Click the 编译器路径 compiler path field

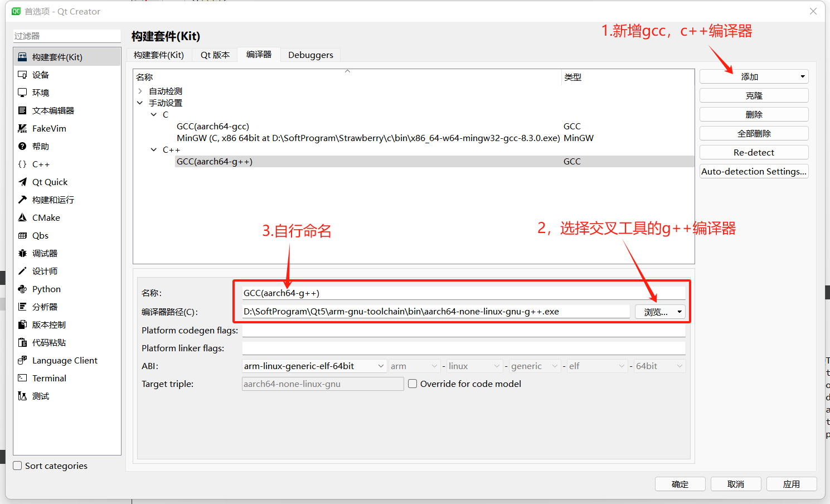(x=436, y=312)
